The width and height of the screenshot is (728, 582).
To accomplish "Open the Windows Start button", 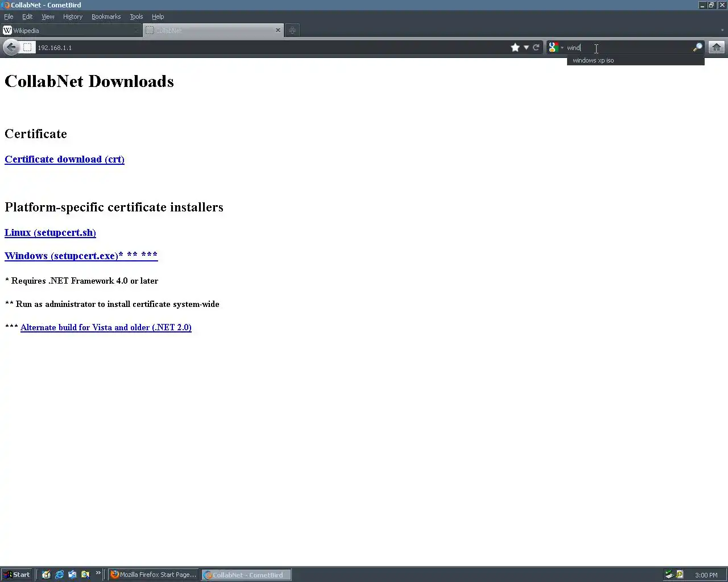I will [x=16, y=575].
